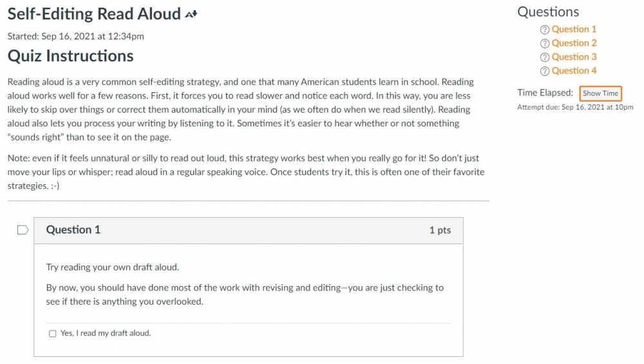
Task: Click the question mark icon beside Question 4
Action: pyautogui.click(x=545, y=71)
